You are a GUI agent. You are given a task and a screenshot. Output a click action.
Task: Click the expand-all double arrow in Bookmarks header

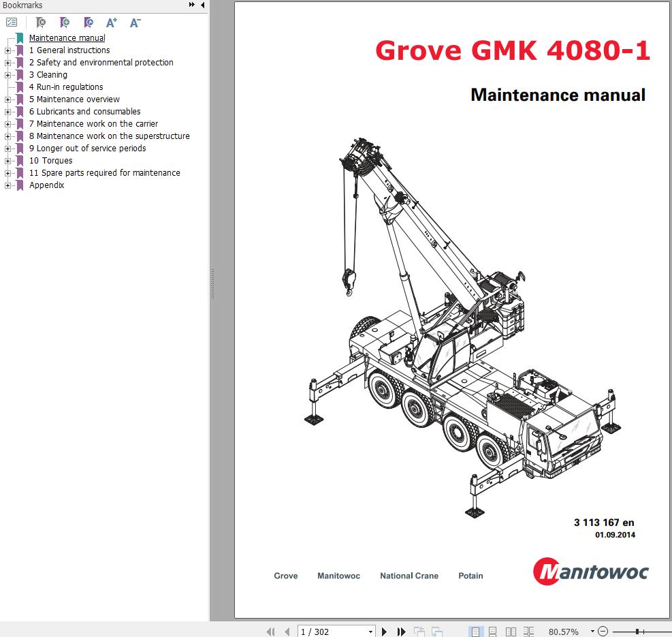pos(191,5)
